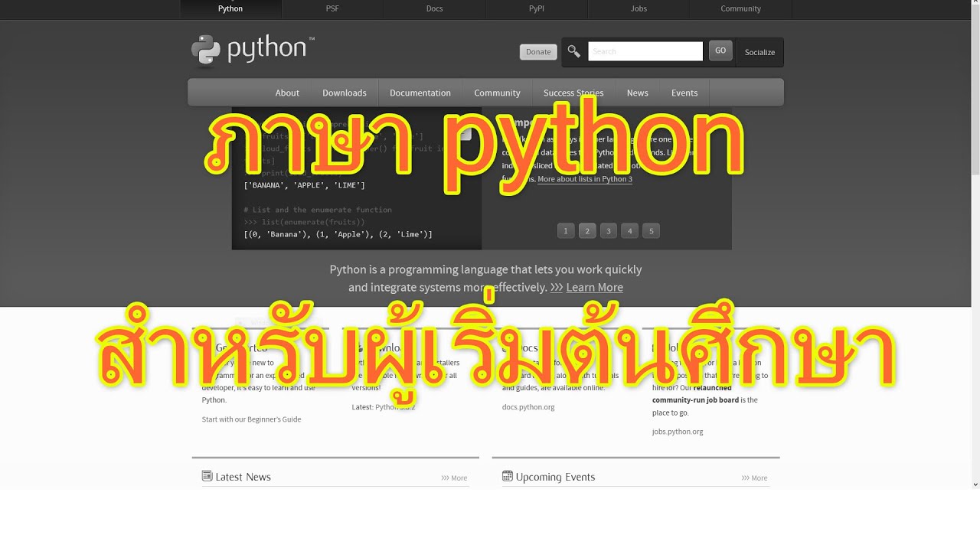Click the Python logo
This screenshot has width=980, height=551.
253,51
